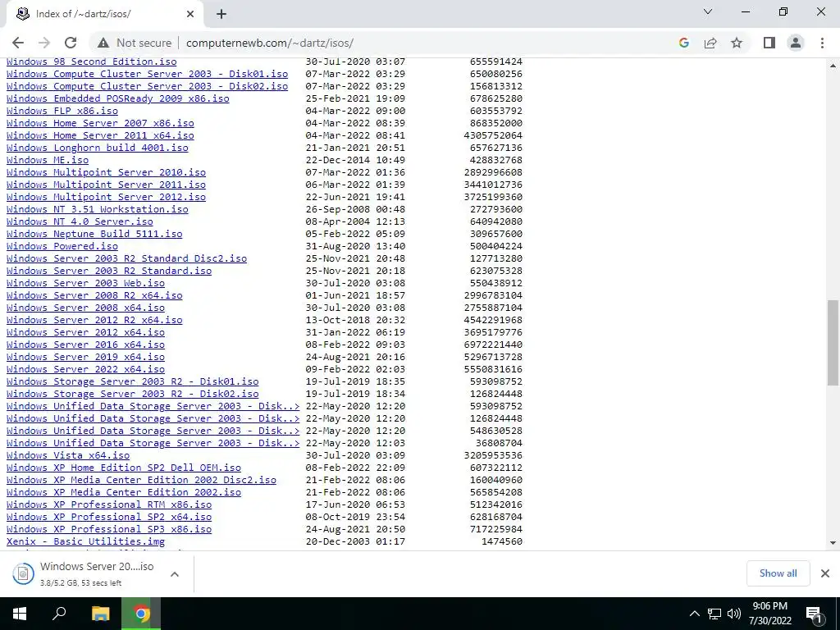840x630 pixels.
Task: Click the scrollbar up arrow
Action: tap(833, 66)
